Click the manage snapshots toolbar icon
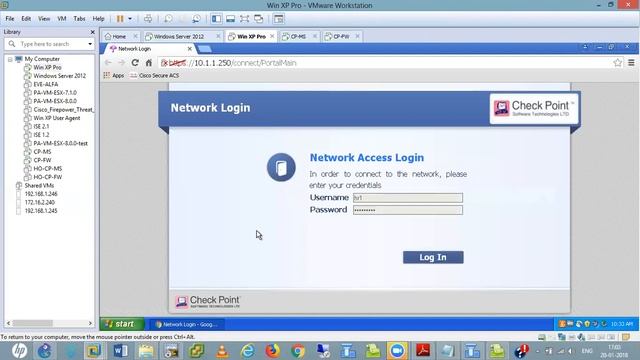Image resolution: width=640 pixels, height=360 pixels. (x=196, y=19)
